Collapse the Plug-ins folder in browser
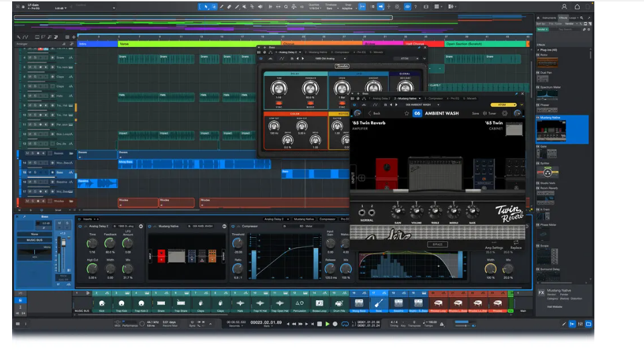Screen dimensions: 644x350 coord(539,49)
